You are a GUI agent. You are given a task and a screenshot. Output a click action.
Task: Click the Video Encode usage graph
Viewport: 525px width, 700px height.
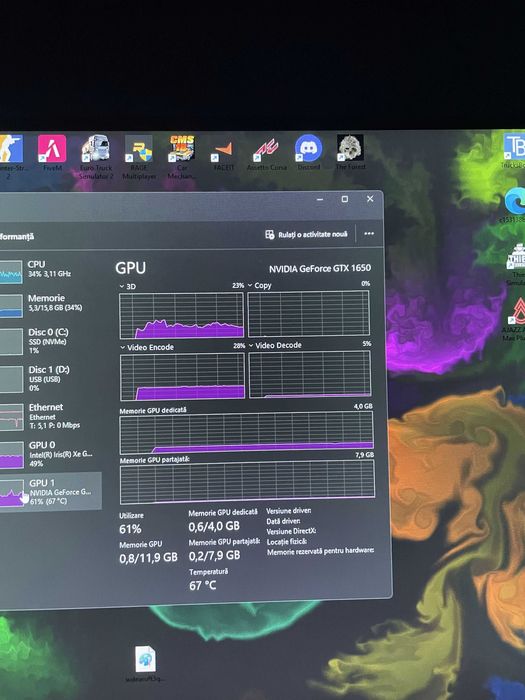pyautogui.click(x=182, y=376)
